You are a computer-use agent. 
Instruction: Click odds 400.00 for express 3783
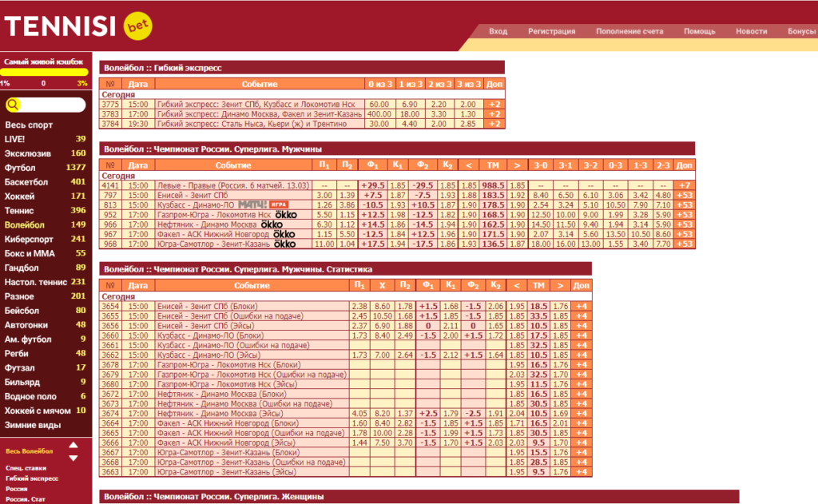click(x=379, y=113)
